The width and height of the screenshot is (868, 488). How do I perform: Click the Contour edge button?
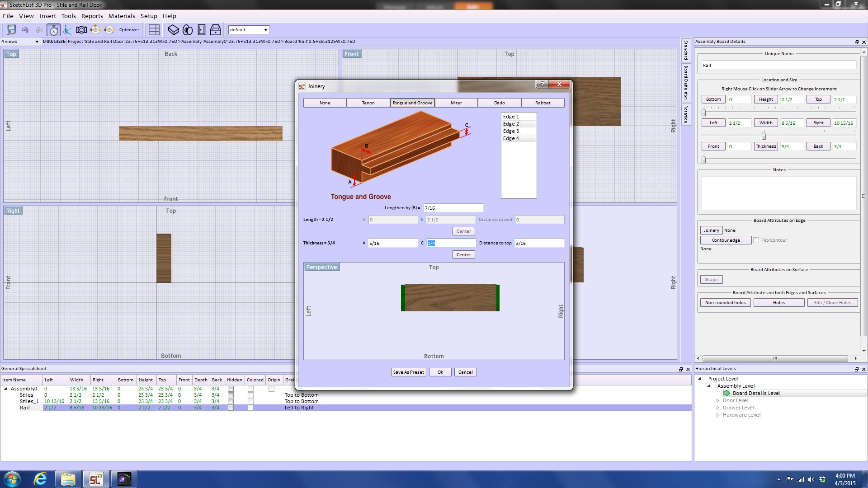[x=726, y=240]
